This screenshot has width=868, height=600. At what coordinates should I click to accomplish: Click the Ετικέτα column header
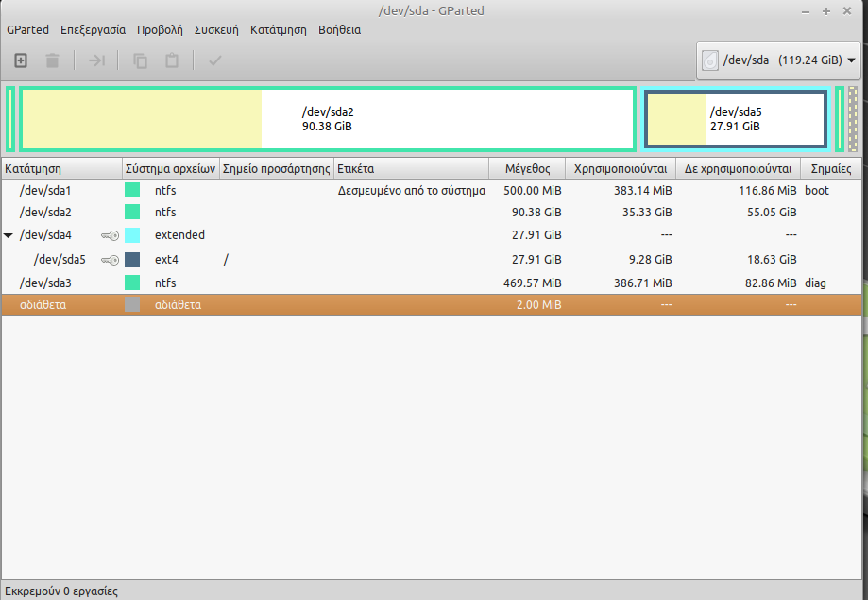(x=411, y=168)
